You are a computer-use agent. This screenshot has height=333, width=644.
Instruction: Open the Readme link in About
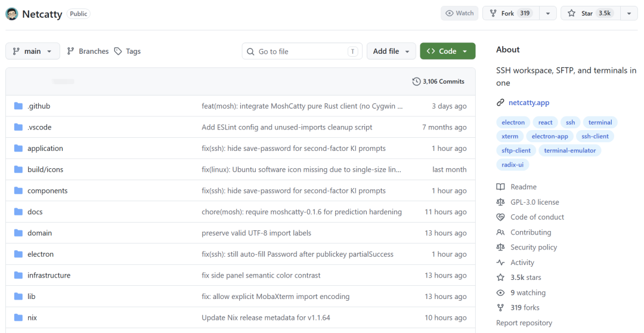pos(524,187)
